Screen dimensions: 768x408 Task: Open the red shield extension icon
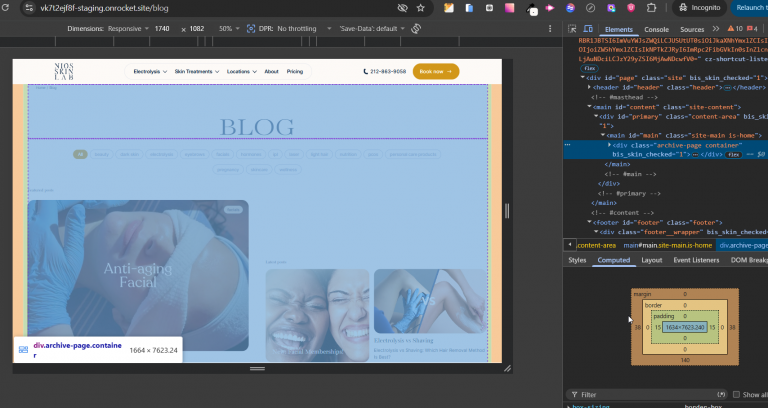(x=631, y=8)
